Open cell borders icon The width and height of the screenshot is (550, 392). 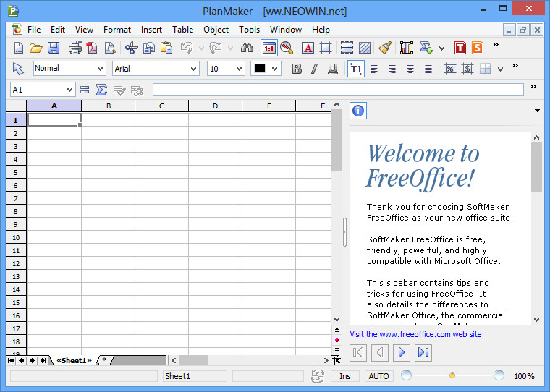pos(347,48)
